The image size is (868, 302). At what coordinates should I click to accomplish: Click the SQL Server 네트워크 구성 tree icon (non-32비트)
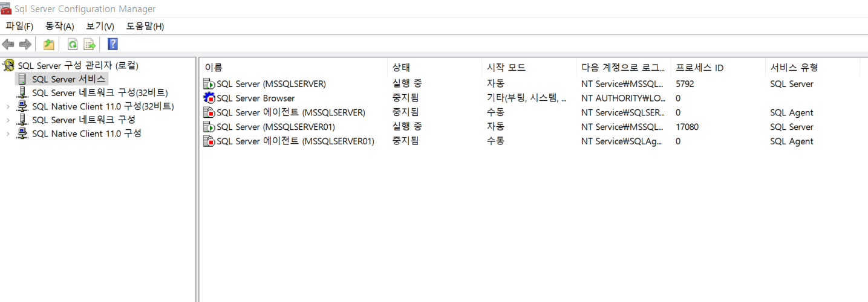pos(22,120)
